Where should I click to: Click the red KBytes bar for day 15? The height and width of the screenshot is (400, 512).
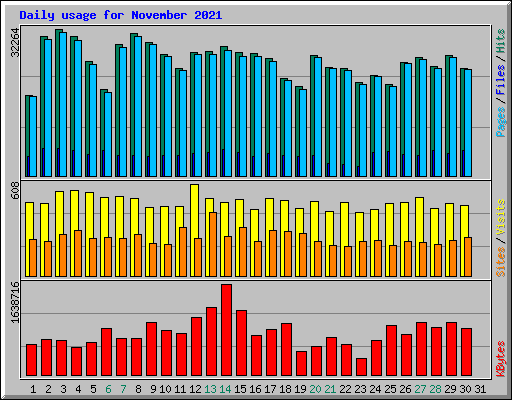tap(241, 343)
